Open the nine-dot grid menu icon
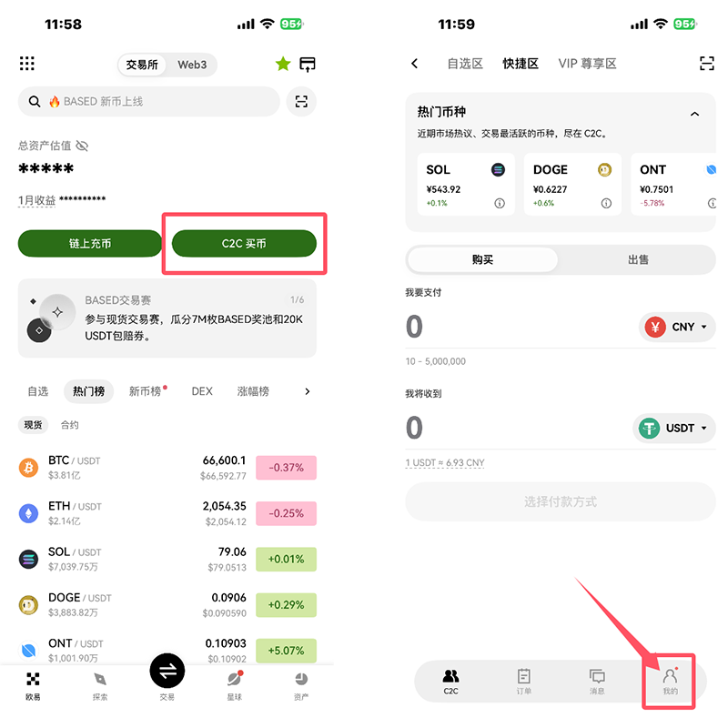Screen dimensions: 728x728 click(x=27, y=64)
